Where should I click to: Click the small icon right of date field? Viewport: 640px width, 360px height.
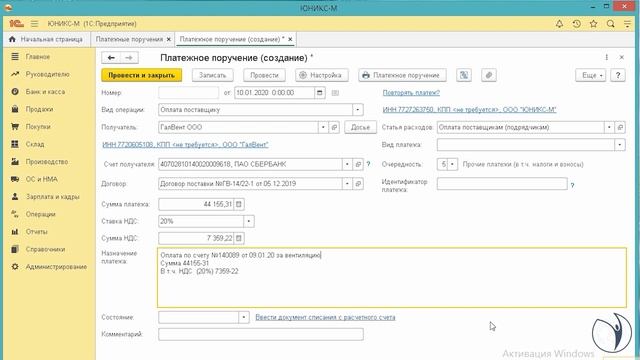coord(335,93)
